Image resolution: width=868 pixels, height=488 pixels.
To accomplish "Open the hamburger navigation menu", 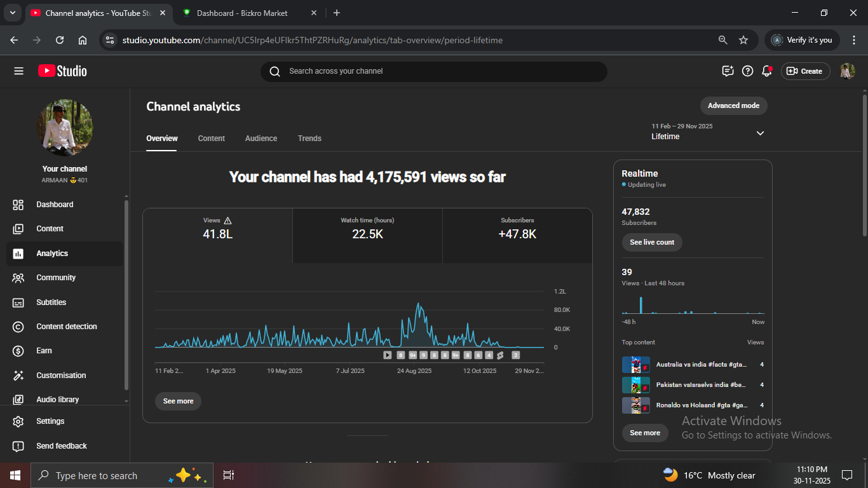I will click(x=18, y=71).
